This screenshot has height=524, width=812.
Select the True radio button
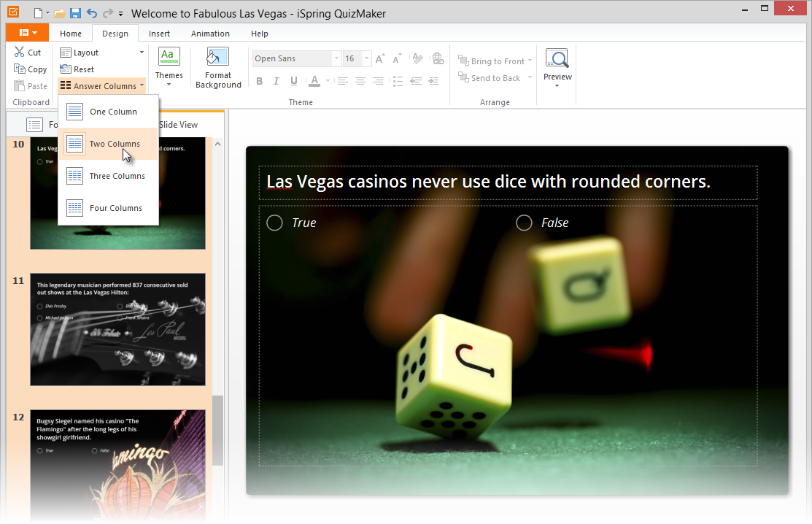(274, 223)
